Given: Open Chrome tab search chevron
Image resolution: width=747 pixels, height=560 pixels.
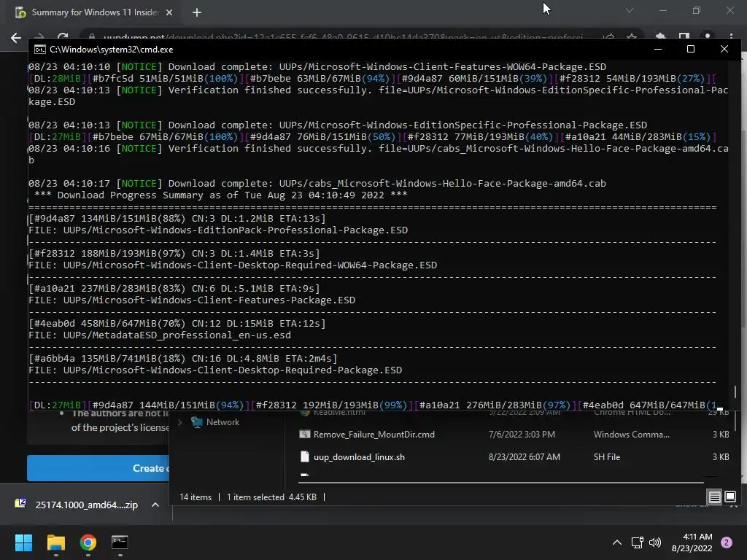Looking at the screenshot, I should [630, 10].
